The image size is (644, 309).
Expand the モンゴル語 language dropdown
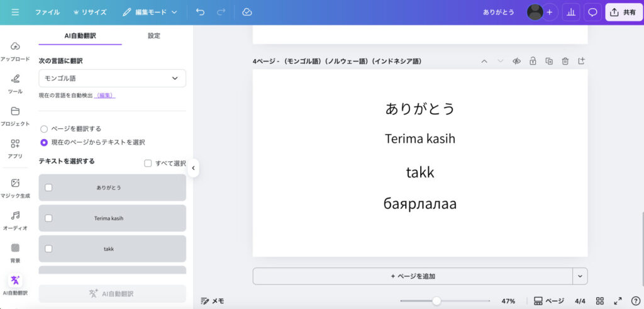(112, 78)
